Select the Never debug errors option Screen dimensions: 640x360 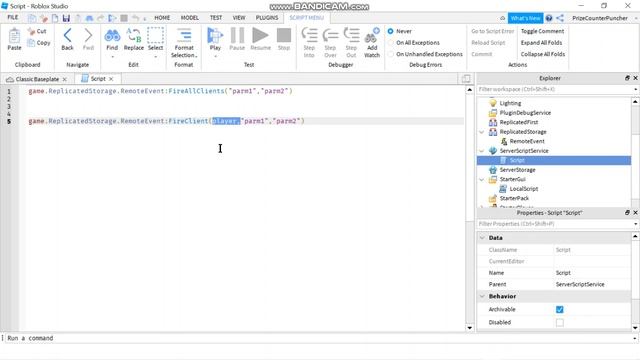click(391, 31)
